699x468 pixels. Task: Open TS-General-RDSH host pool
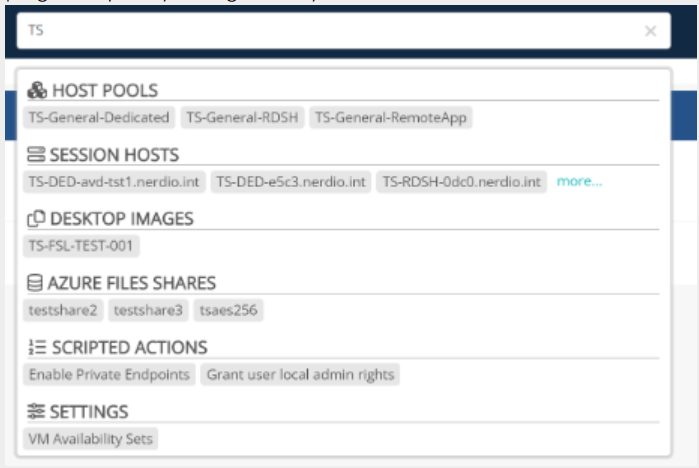(x=241, y=118)
